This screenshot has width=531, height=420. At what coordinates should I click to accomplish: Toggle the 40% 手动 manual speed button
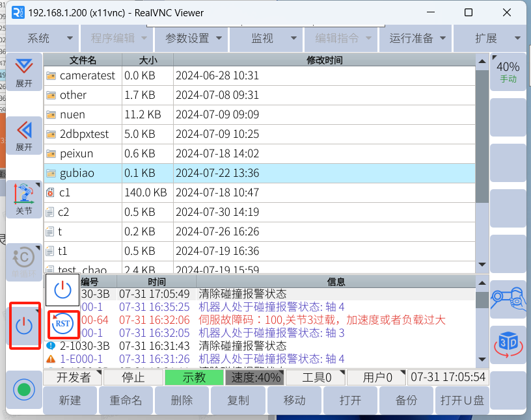point(508,72)
